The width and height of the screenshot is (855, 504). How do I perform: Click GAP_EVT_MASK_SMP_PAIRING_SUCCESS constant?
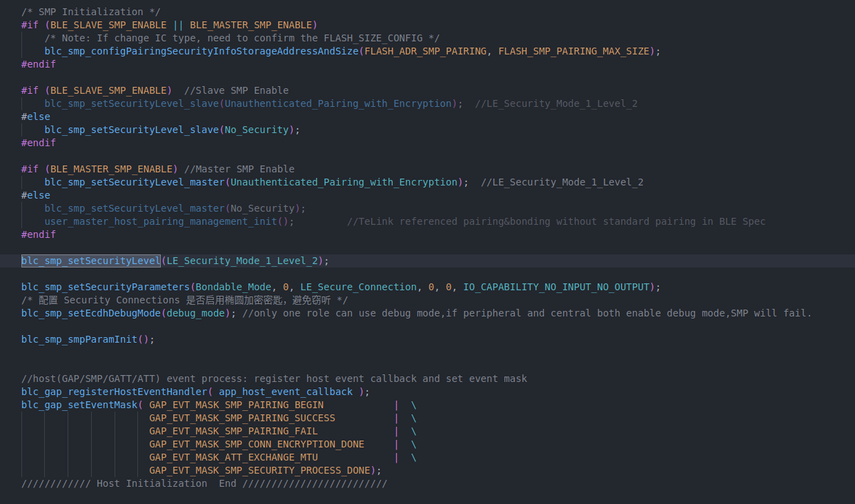(242, 418)
